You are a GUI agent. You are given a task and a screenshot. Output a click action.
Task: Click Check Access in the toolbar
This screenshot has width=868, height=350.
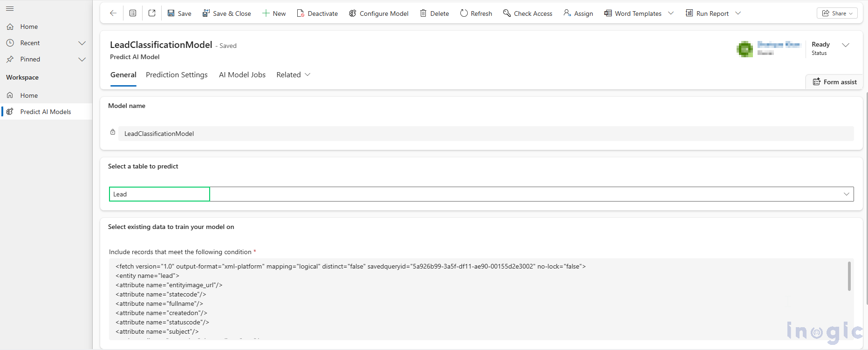pos(527,13)
